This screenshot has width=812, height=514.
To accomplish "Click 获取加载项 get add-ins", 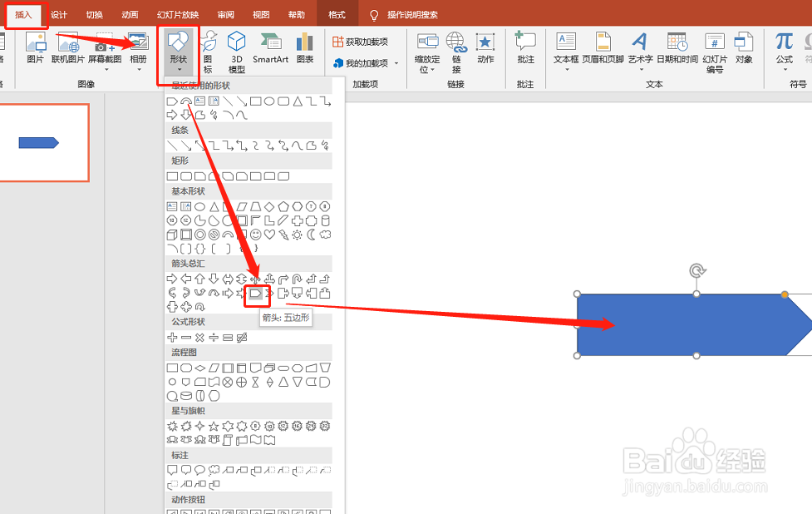I will click(361, 42).
